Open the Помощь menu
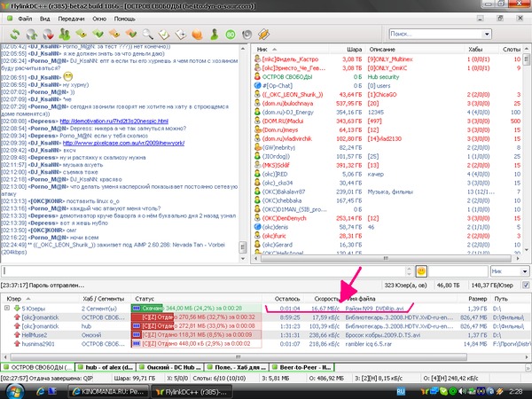The height and width of the screenshot is (399, 532). click(124, 19)
